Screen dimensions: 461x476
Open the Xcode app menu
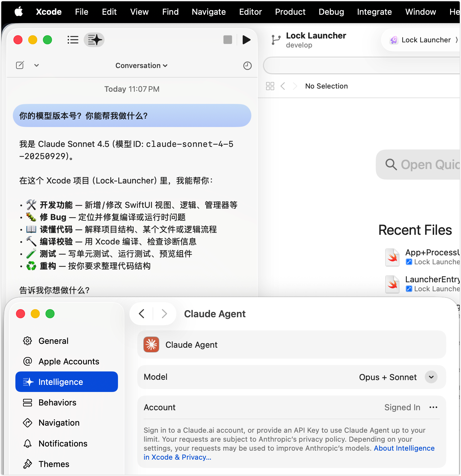[x=49, y=12]
